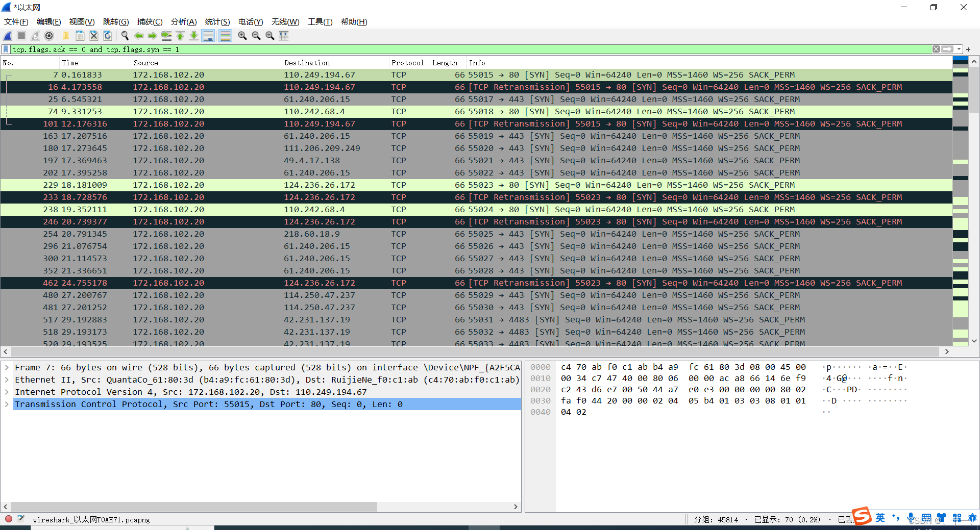The height and width of the screenshot is (530, 980).
Task: Sort by the Info column header
Action: 709,63
